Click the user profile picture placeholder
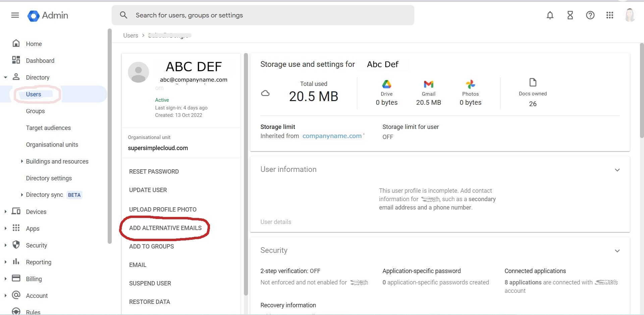 point(138,72)
